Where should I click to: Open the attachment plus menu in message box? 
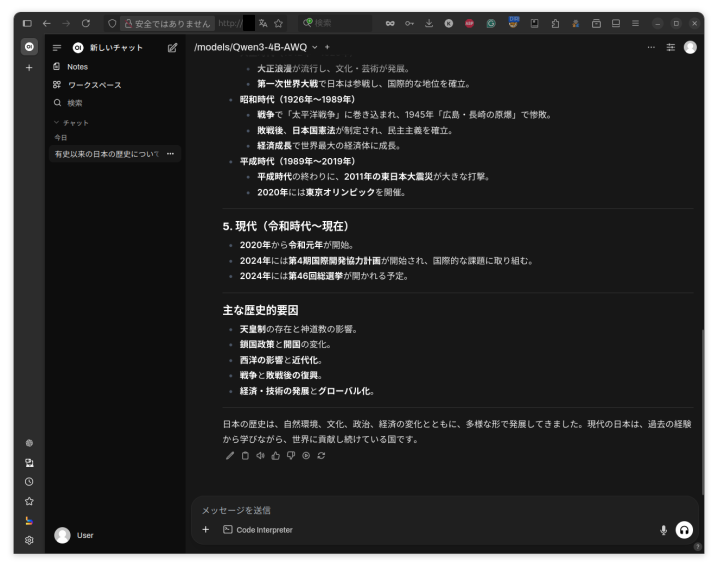206,530
